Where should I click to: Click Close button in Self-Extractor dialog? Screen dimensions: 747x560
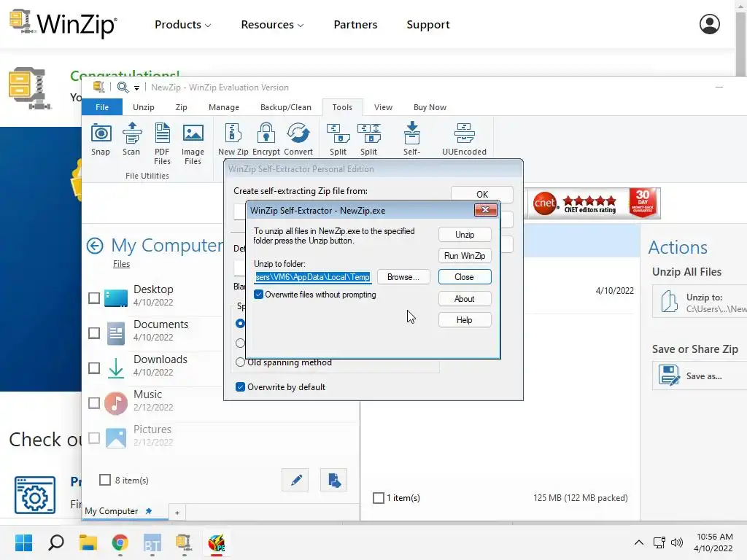coord(465,276)
